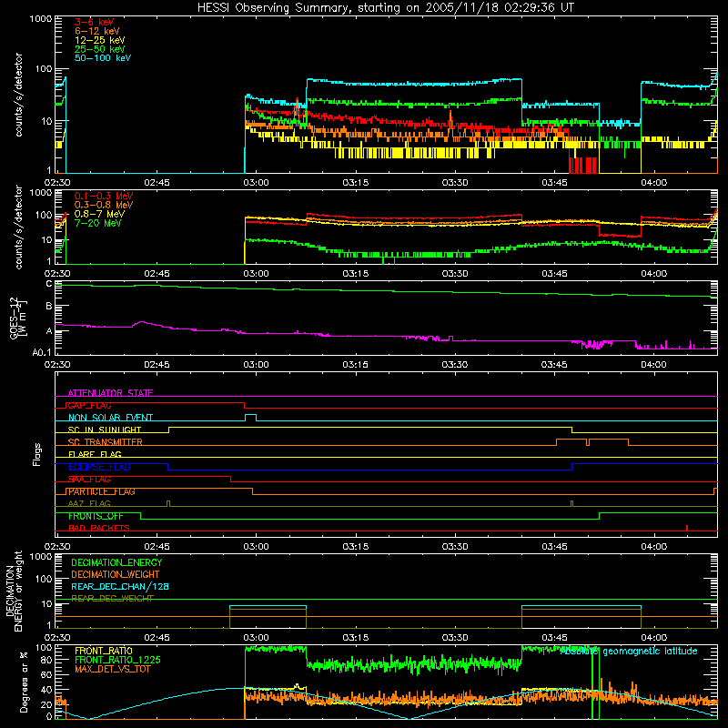Click the DECIMATION_WEIGHT legend entry
This screenshot has height=728, width=728.
pyautogui.click(x=116, y=574)
